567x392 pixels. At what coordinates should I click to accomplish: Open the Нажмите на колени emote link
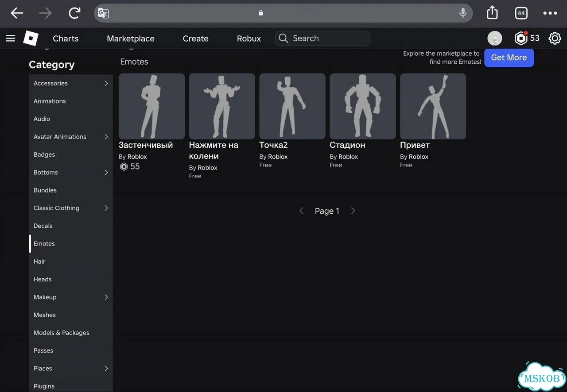click(214, 150)
